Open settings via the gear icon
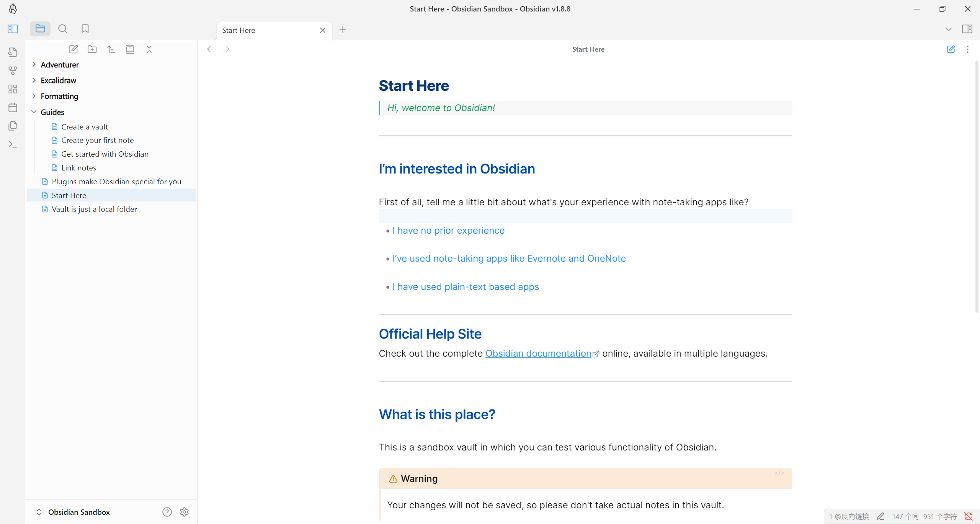Image resolution: width=980 pixels, height=524 pixels. [x=184, y=512]
